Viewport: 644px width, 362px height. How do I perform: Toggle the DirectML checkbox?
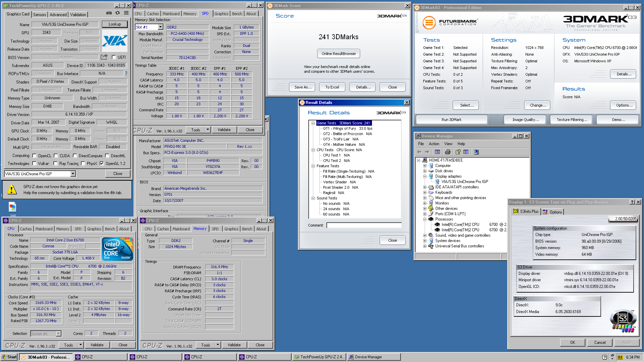pos(107,156)
